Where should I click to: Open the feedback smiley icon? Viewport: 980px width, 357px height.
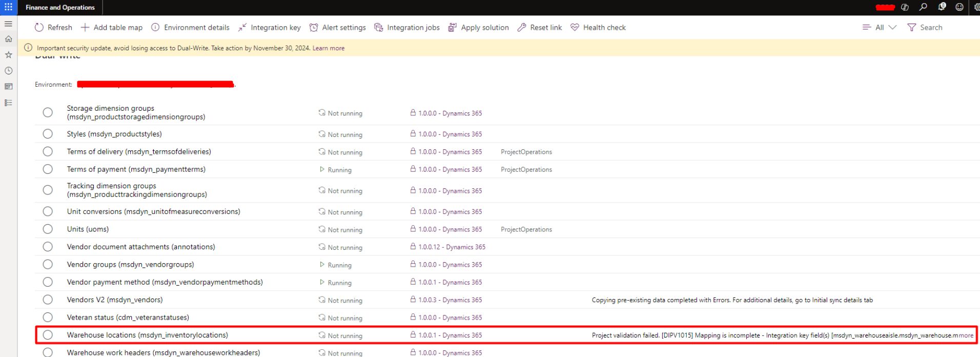[x=959, y=7]
